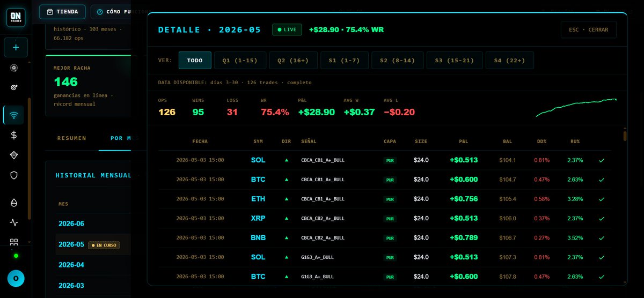This screenshot has width=644, height=298.
Task: Click the shopping bag icon on Tienda
Action: click(50, 12)
